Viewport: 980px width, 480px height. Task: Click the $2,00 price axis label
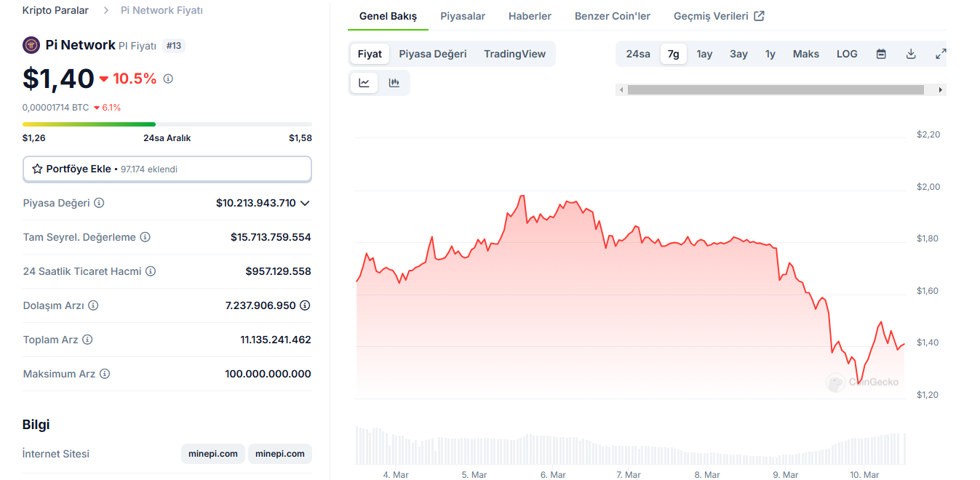[x=928, y=187]
